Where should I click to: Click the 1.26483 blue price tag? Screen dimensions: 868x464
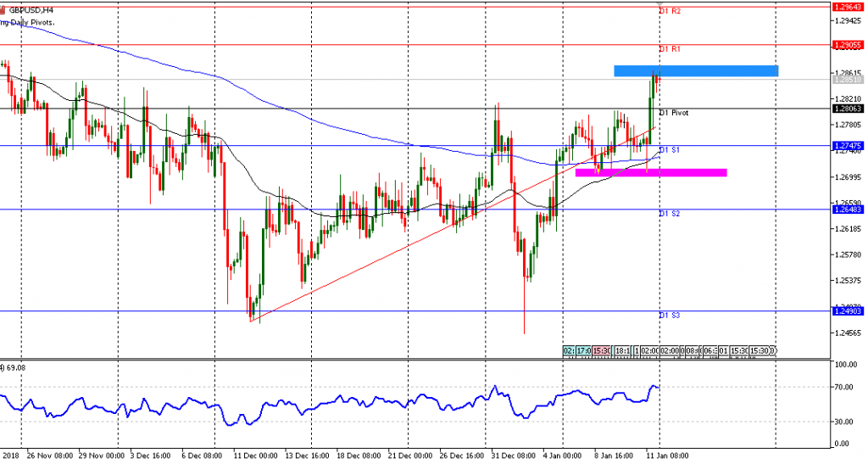click(848, 210)
